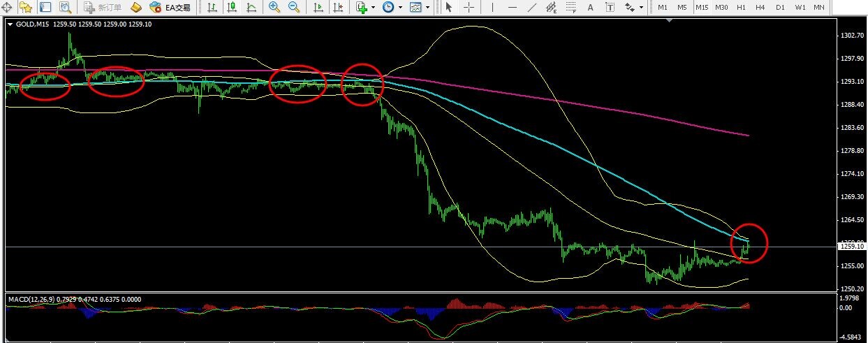Click the current price label 1259.10
The image size is (868, 343).
[851, 247]
